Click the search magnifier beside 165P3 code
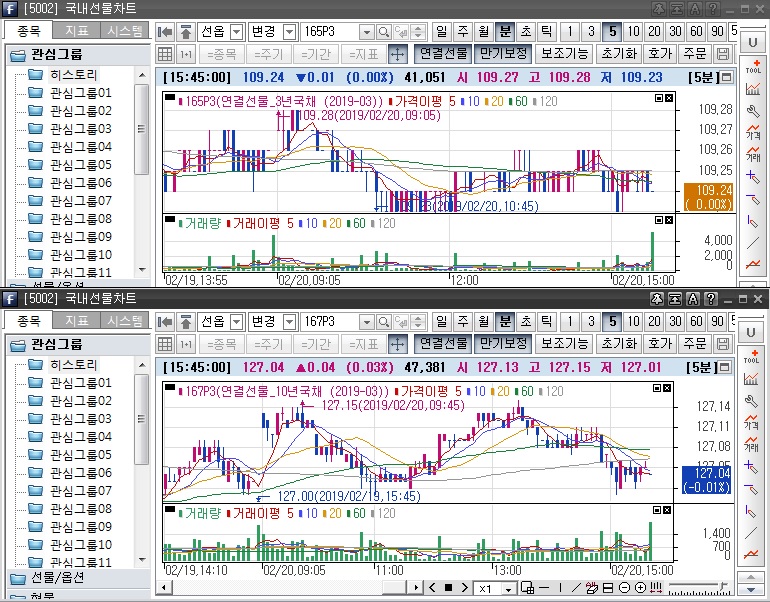 [x=383, y=31]
